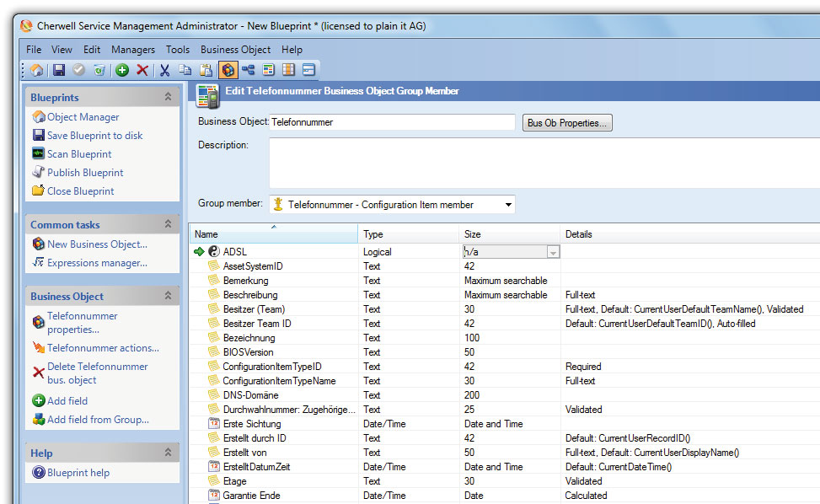Open the Managers menu
The image size is (820, 504).
tap(133, 50)
